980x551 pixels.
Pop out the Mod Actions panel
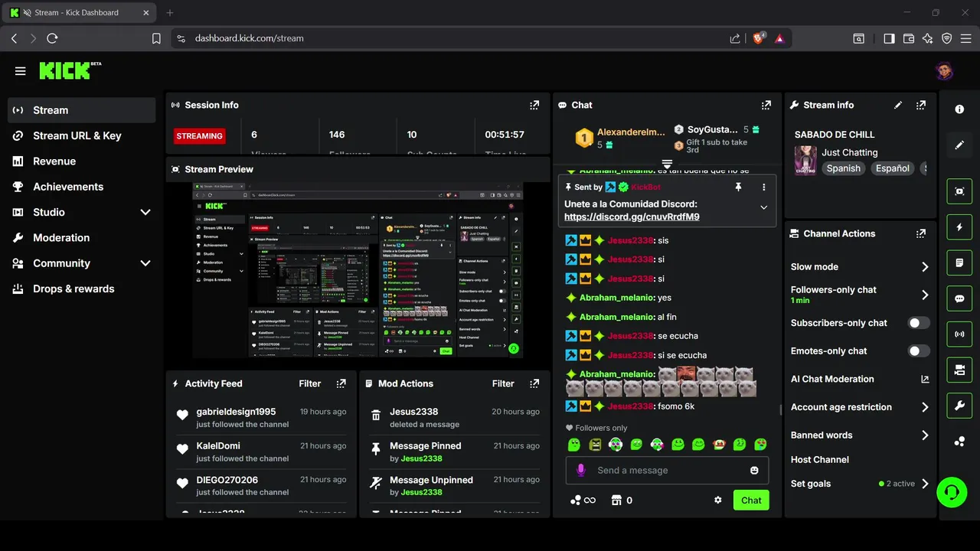534,383
